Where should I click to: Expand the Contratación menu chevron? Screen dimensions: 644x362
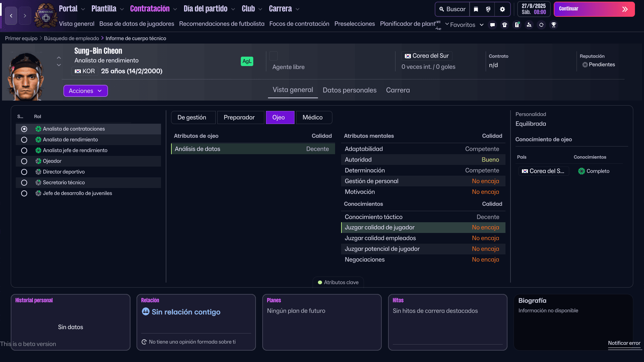tap(175, 9)
